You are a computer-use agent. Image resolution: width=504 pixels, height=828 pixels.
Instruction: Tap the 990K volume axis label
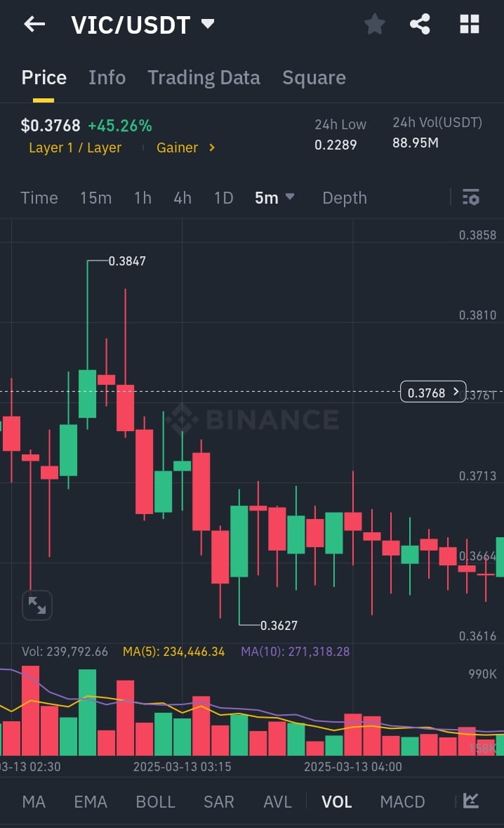[x=482, y=673]
